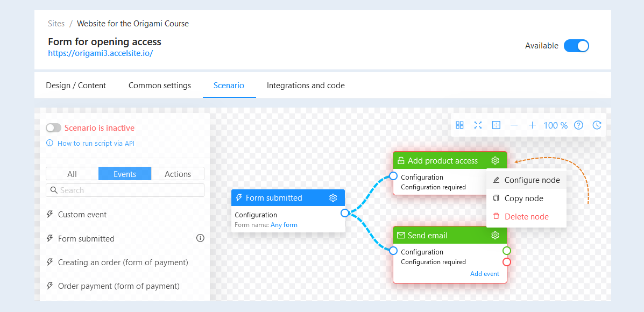
Task: Click the Search input field in sidebar
Action: pyautogui.click(x=125, y=190)
